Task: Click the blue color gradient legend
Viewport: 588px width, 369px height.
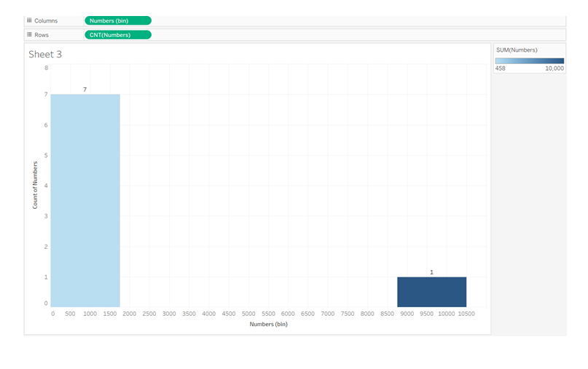Action: 529,60
